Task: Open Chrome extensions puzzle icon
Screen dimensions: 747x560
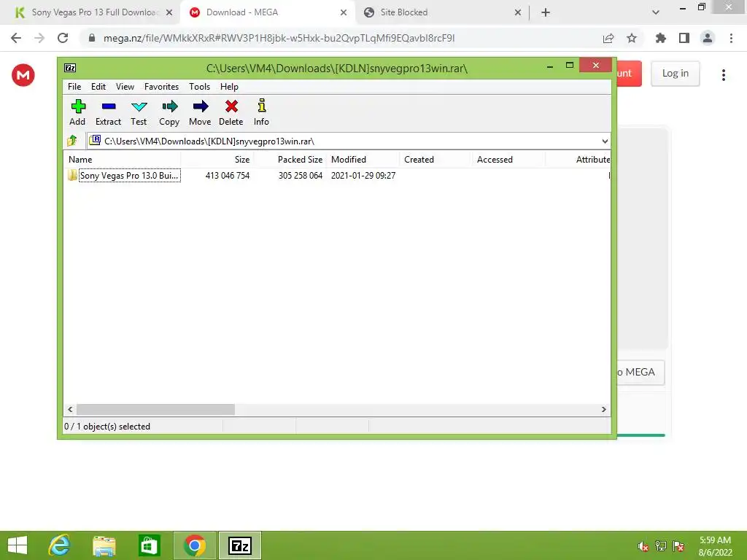Action: [x=661, y=38]
